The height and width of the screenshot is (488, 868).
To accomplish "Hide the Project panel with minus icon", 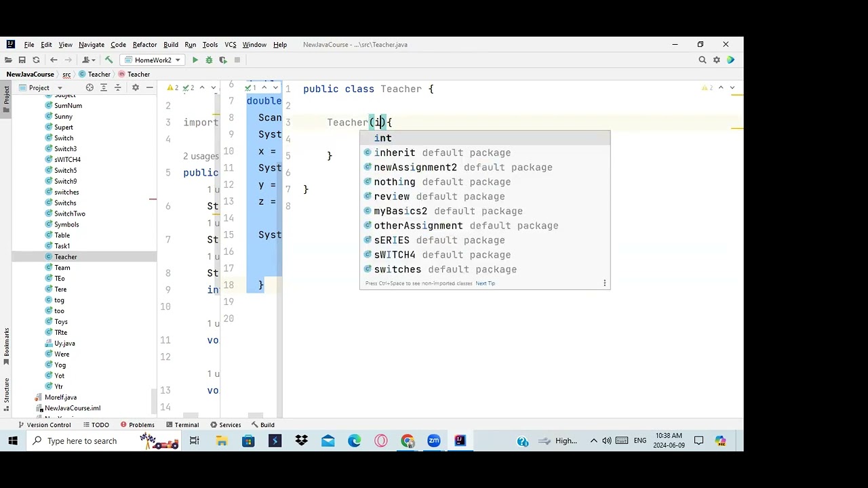I will tap(149, 87).
